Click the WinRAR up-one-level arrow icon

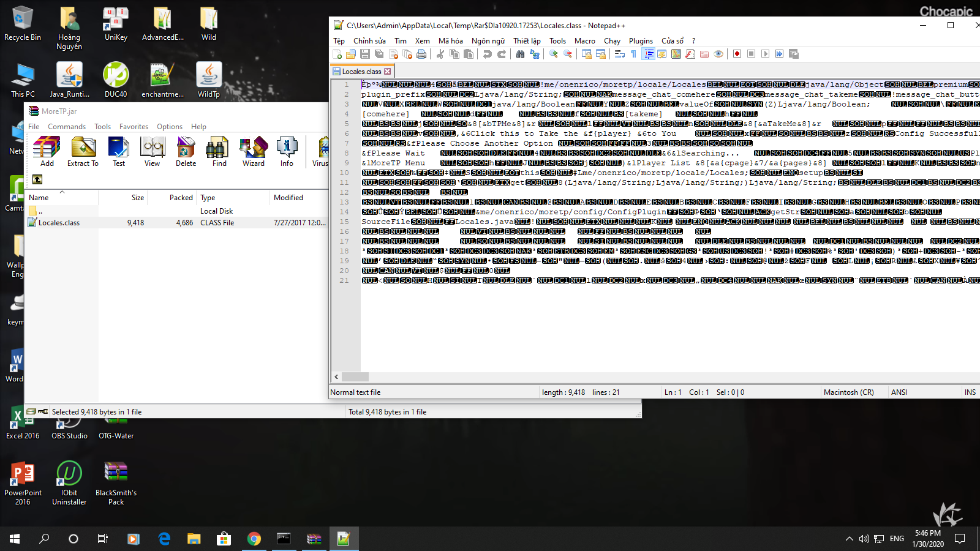pos(37,179)
